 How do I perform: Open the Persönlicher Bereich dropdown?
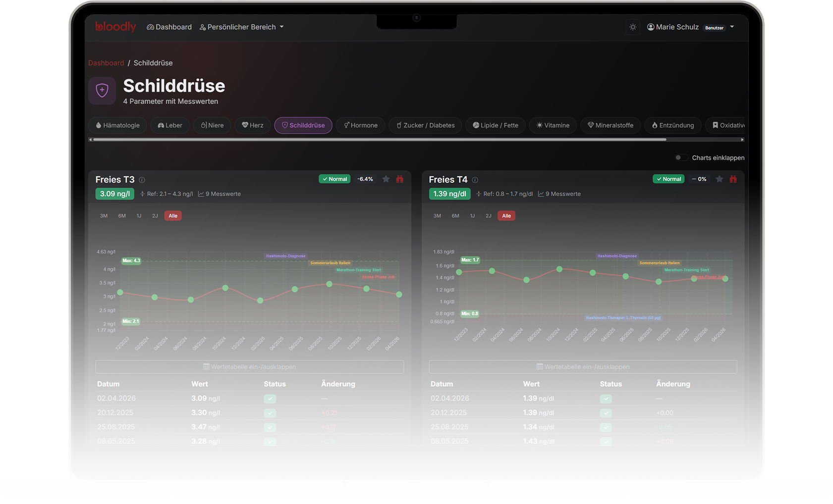pyautogui.click(x=242, y=27)
